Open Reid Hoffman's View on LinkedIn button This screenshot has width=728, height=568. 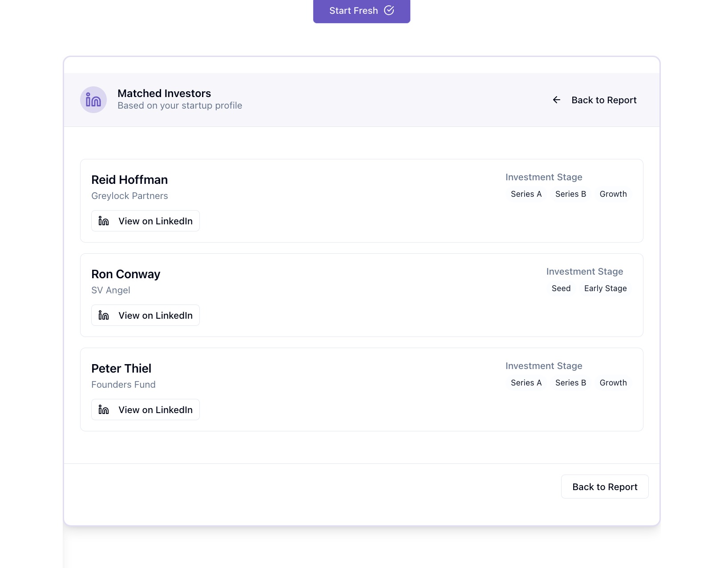pyautogui.click(x=146, y=221)
